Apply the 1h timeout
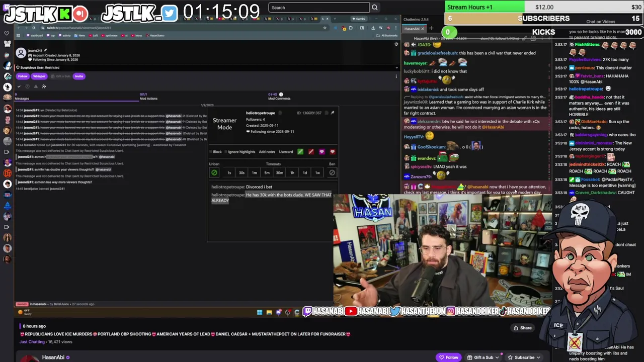644x362 pixels. click(x=292, y=172)
